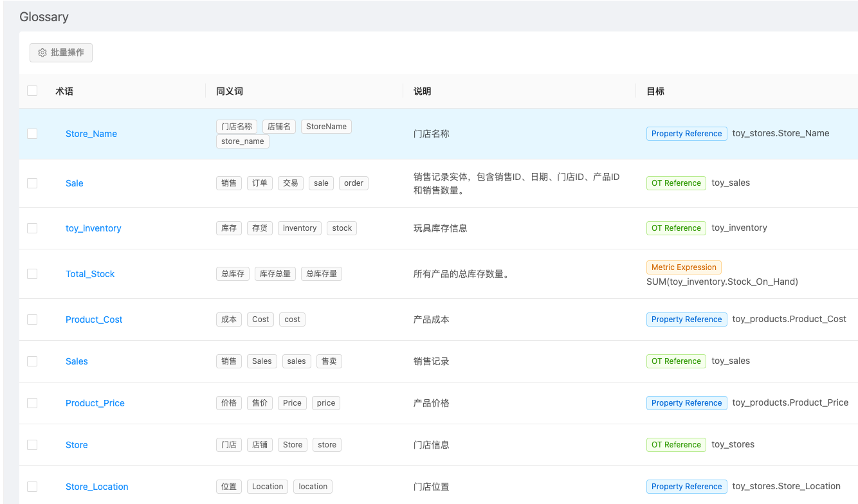Click Property Reference tag in Product_Price row
Image resolution: width=858 pixels, height=504 pixels.
(x=687, y=403)
